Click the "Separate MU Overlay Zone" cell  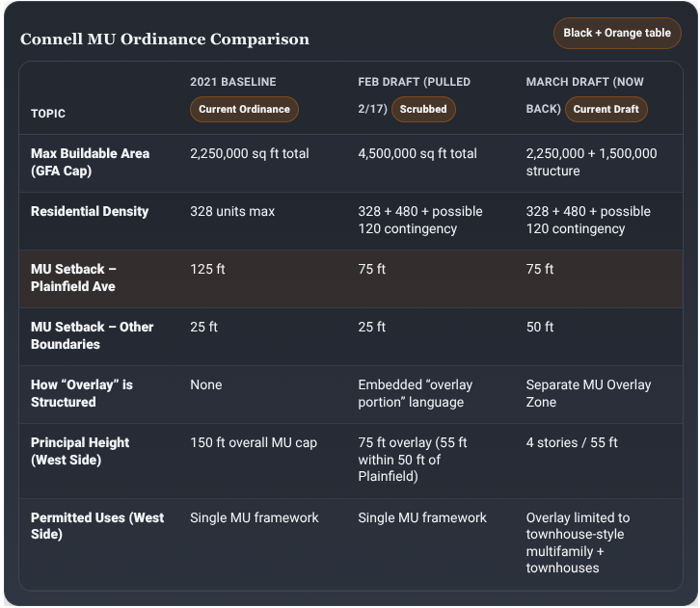pyautogui.click(x=588, y=393)
